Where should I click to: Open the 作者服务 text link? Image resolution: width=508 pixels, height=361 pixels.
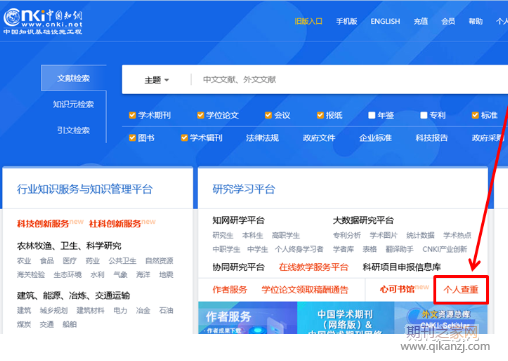pos(230,290)
